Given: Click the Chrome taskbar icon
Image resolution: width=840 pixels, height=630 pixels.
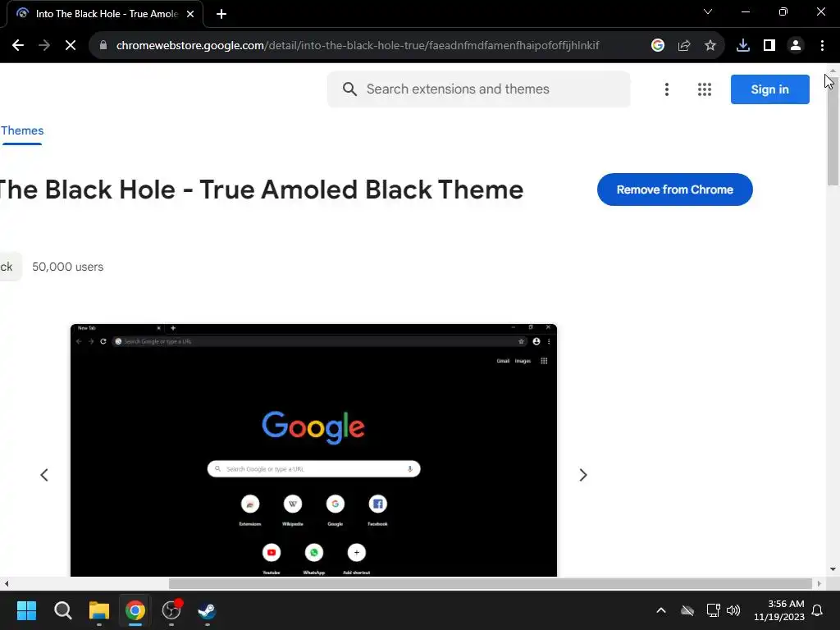Looking at the screenshot, I should click(x=135, y=610).
